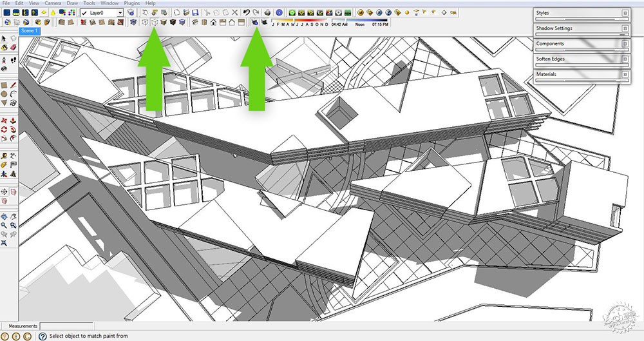Select the Eraser tool
The width and height of the screenshot is (644, 341).
[13, 47]
